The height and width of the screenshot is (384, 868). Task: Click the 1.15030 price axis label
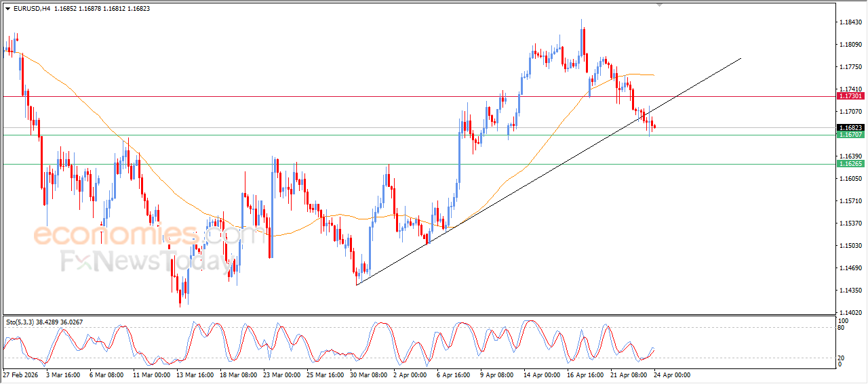click(x=850, y=246)
